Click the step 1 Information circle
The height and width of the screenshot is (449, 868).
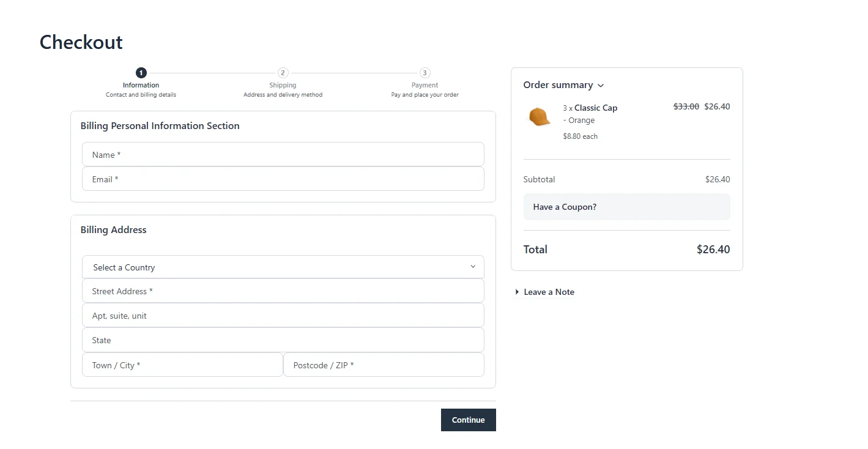(141, 73)
